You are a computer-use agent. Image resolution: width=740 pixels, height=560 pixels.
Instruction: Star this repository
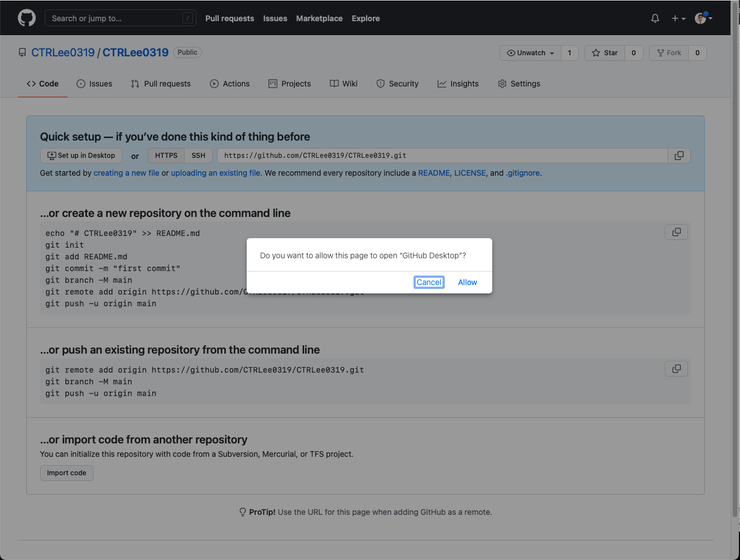click(605, 53)
